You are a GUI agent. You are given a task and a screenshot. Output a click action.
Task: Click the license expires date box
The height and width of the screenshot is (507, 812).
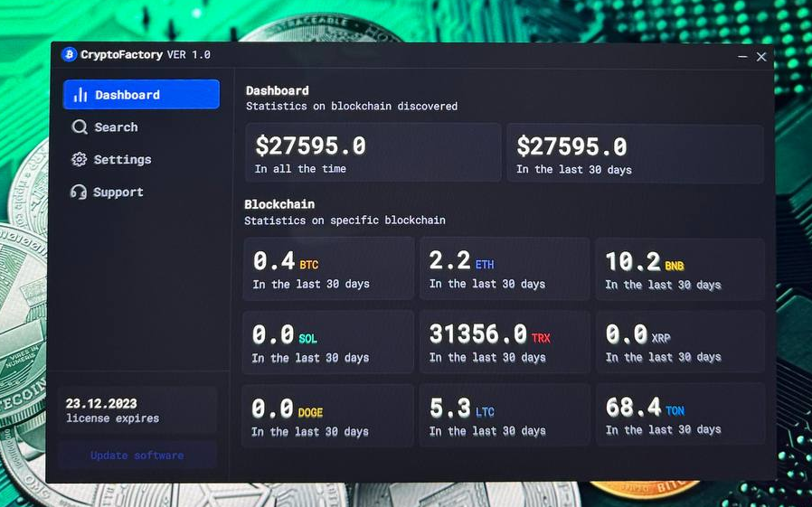[137, 410]
